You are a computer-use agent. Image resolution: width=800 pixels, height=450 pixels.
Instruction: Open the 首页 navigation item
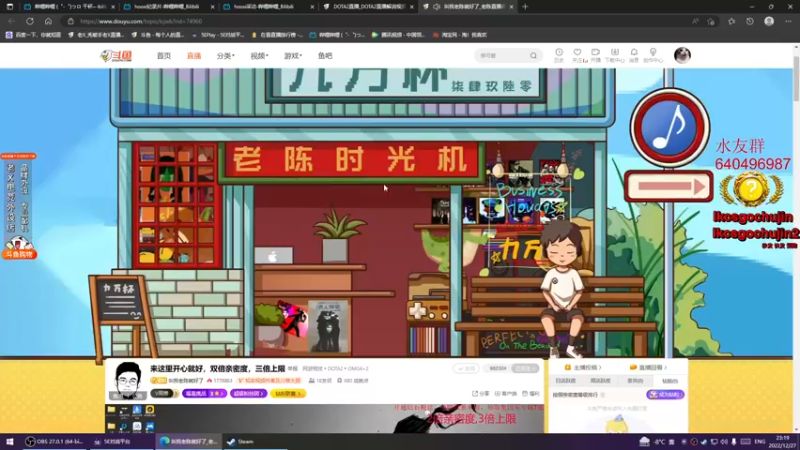(x=164, y=56)
